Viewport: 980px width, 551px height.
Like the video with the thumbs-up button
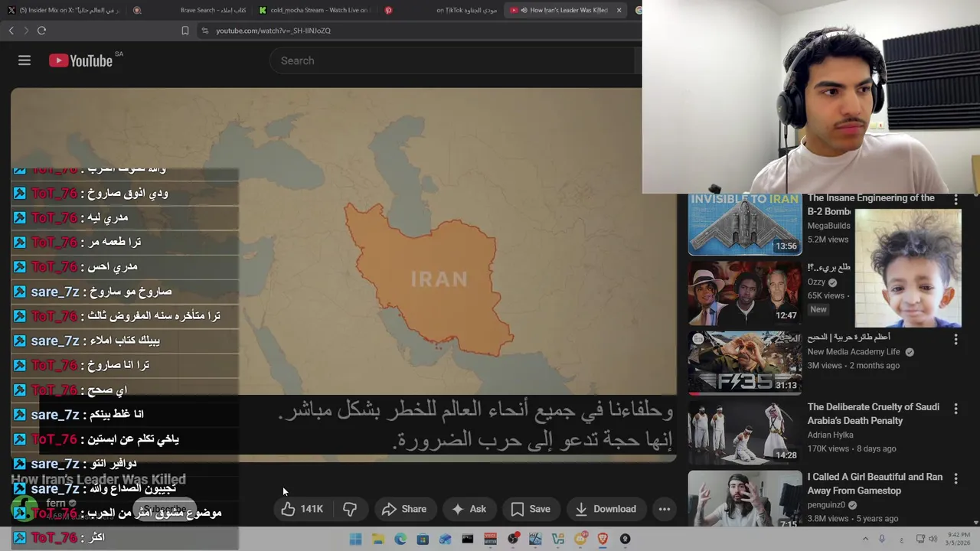coord(302,509)
